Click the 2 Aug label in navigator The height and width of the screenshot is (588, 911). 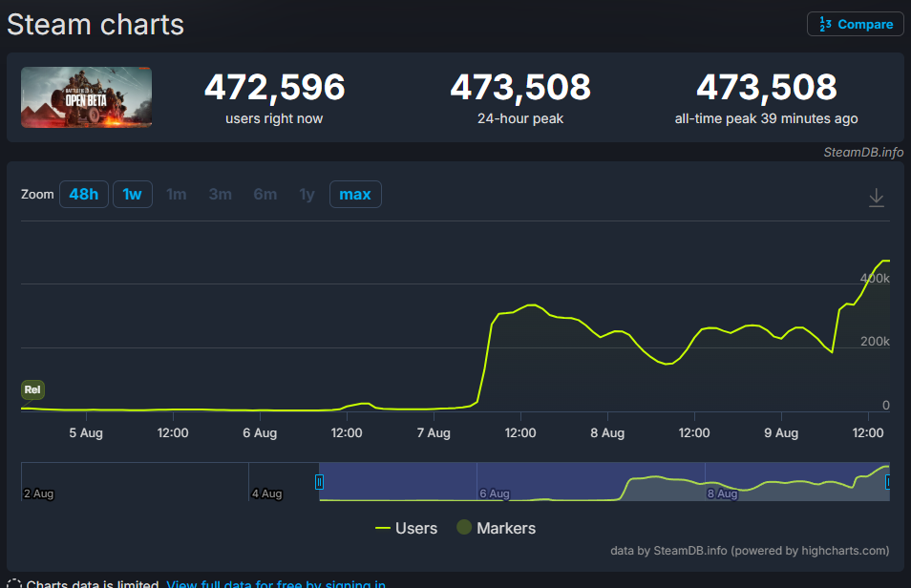[x=38, y=493]
